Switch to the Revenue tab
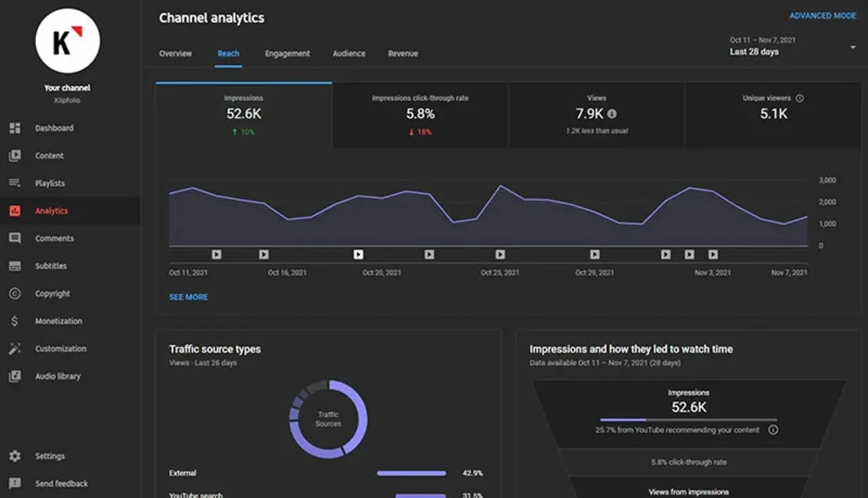 point(403,53)
